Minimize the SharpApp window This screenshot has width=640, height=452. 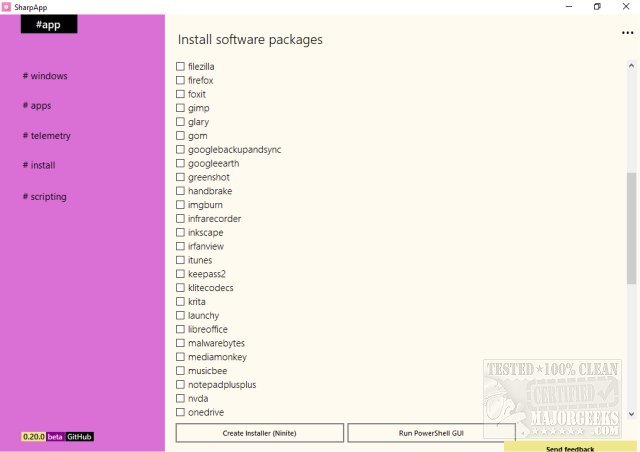[569, 7]
